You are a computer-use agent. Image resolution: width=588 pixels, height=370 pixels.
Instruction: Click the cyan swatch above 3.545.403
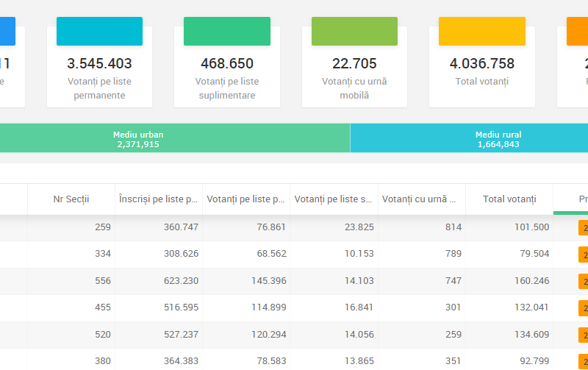click(x=99, y=32)
